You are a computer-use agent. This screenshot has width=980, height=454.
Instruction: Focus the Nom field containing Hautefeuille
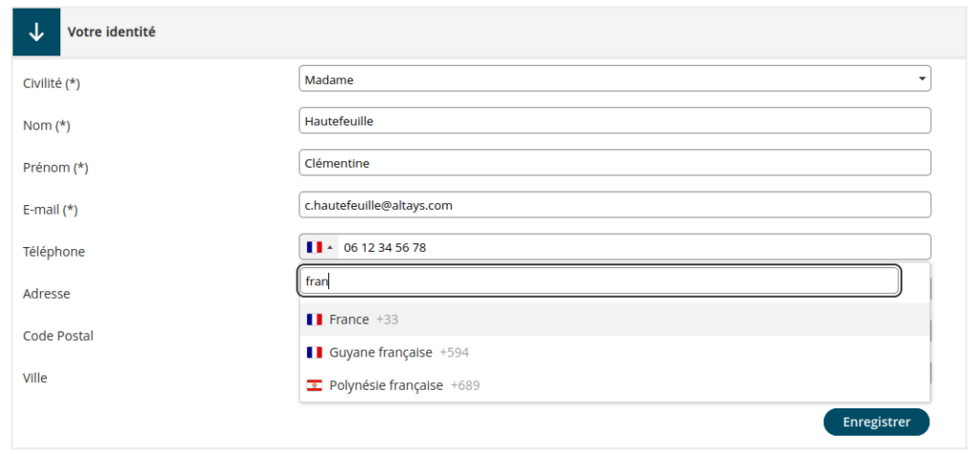point(614,121)
